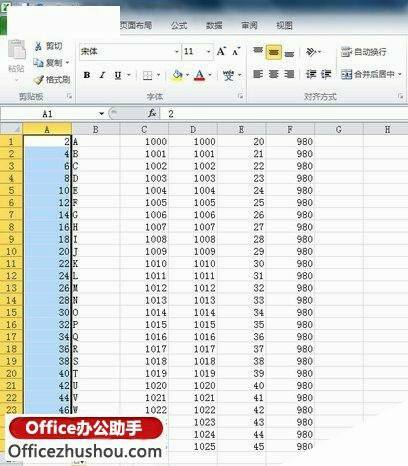The image size is (408, 466).
Task: Select column C header
Action: 144,129
